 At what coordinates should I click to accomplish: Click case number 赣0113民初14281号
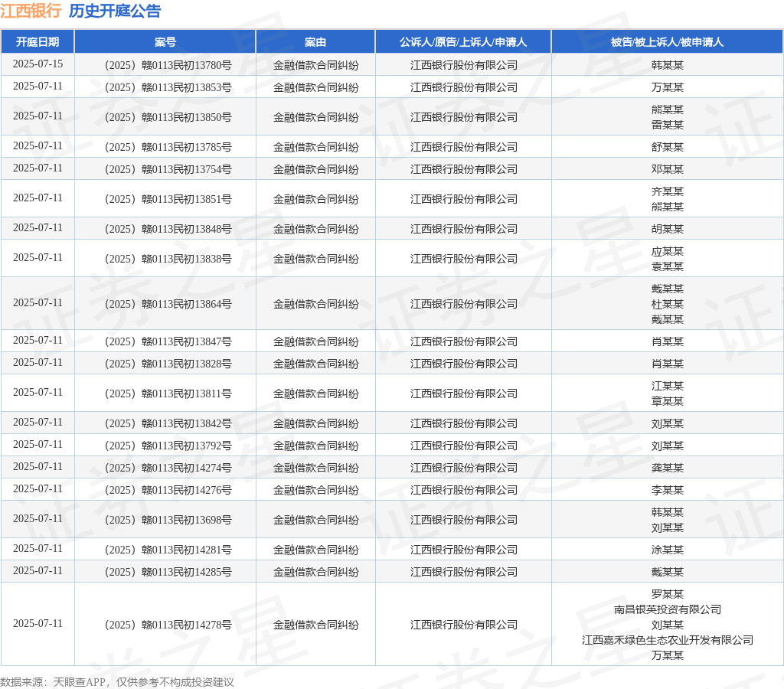pos(168,550)
